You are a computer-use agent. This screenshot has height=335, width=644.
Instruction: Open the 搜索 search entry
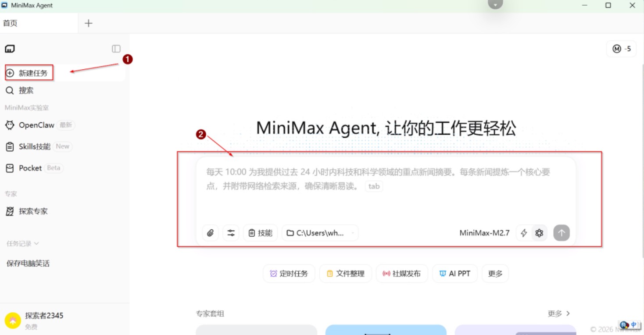[26, 90]
